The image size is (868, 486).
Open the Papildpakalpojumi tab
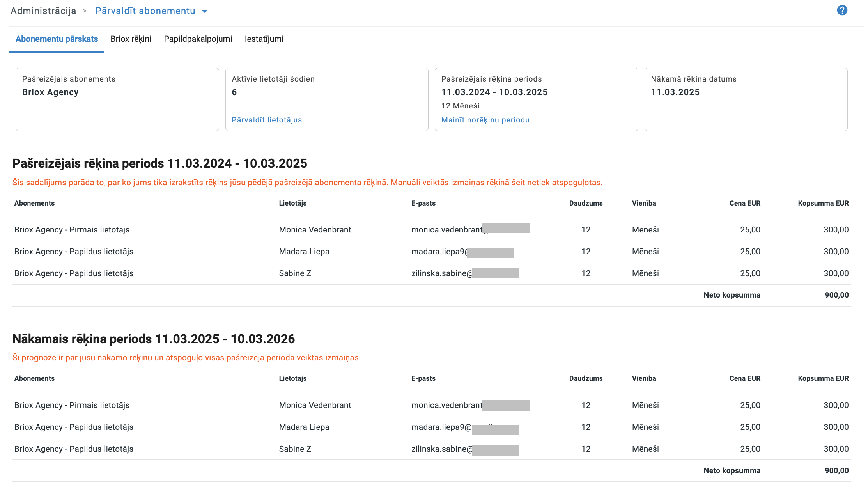[x=198, y=39]
